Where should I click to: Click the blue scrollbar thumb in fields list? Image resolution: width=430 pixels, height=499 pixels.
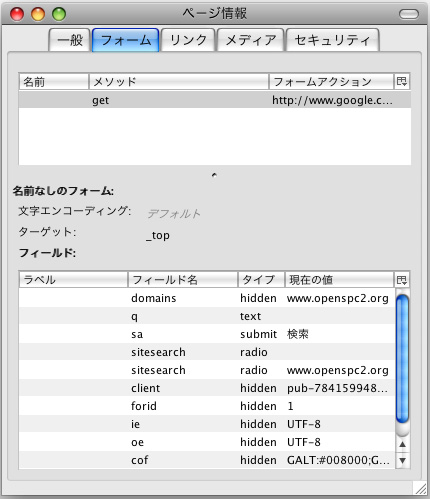pyautogui.click(x=403, y=359)
